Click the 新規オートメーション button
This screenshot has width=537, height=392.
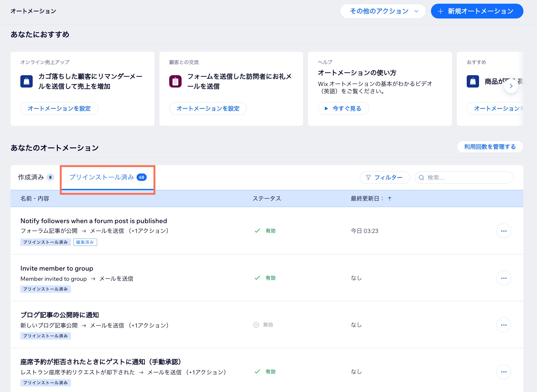[x=477, y=11]
